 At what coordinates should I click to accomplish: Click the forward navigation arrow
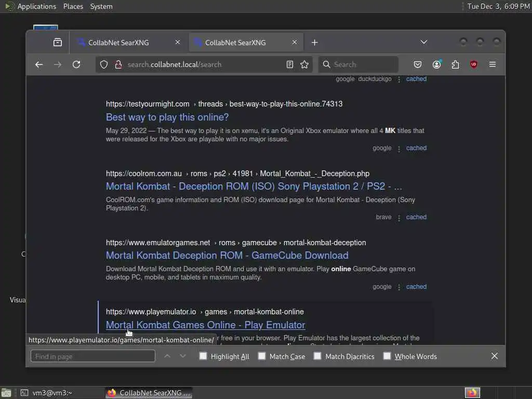tap(58, 64)
